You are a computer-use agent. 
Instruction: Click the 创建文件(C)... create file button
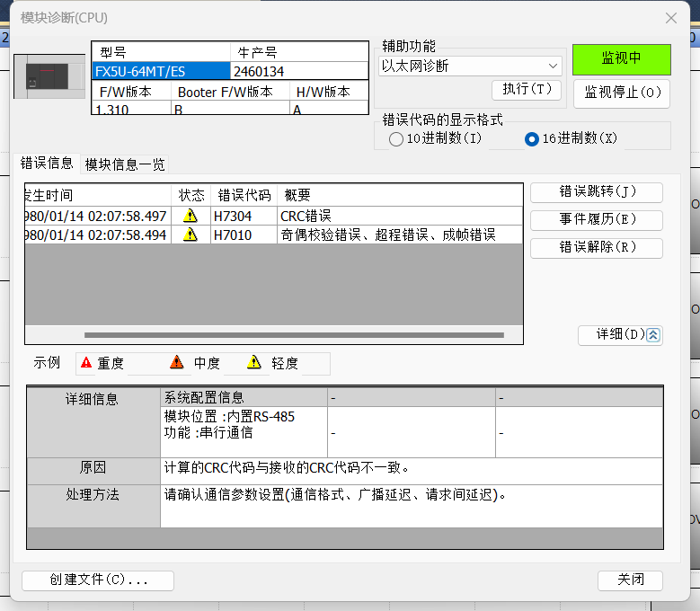[98, 580]
